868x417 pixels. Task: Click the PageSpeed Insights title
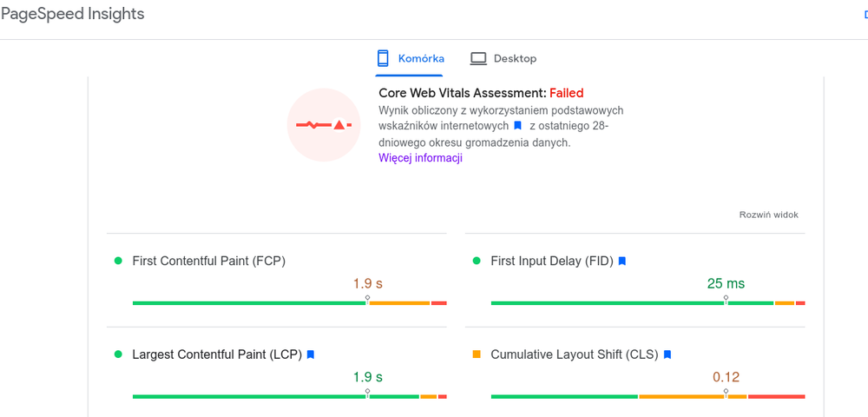73,14
